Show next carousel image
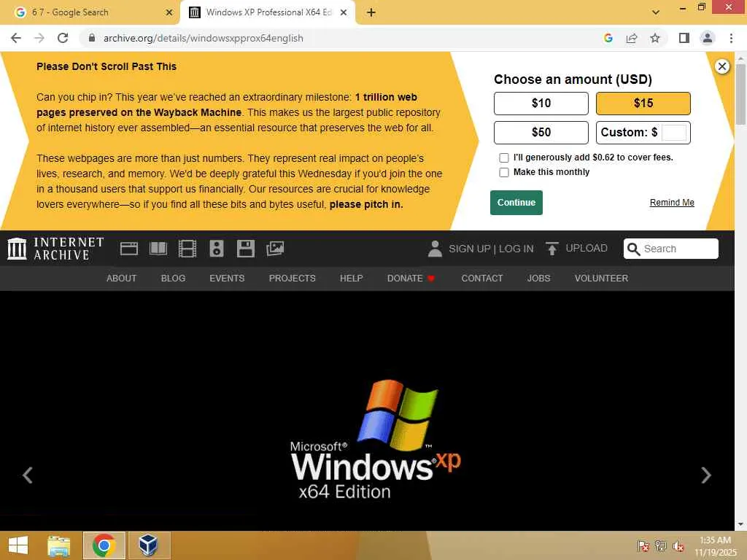 click(x=706, y=475)
